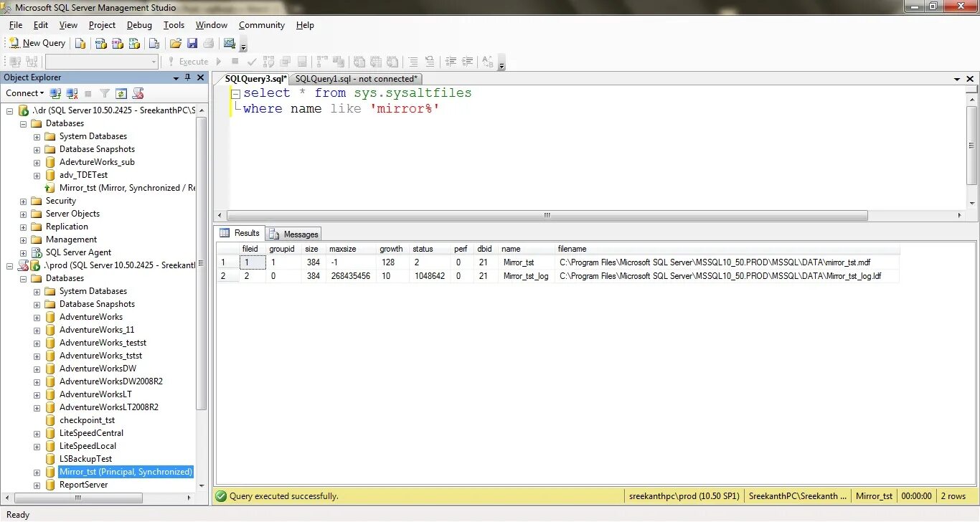
Task: Select the Messages tab
Action: 293,234
